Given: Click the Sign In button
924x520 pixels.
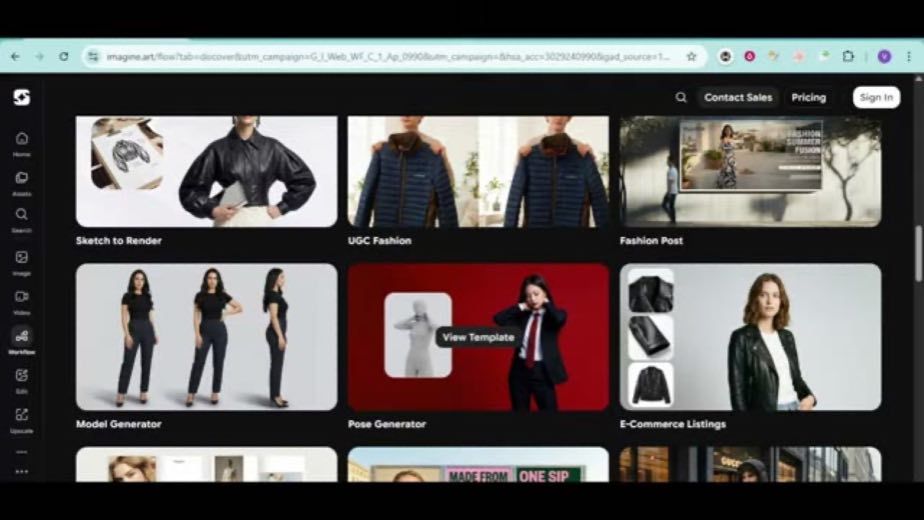Looking at the screenshot, I should 876,97.
